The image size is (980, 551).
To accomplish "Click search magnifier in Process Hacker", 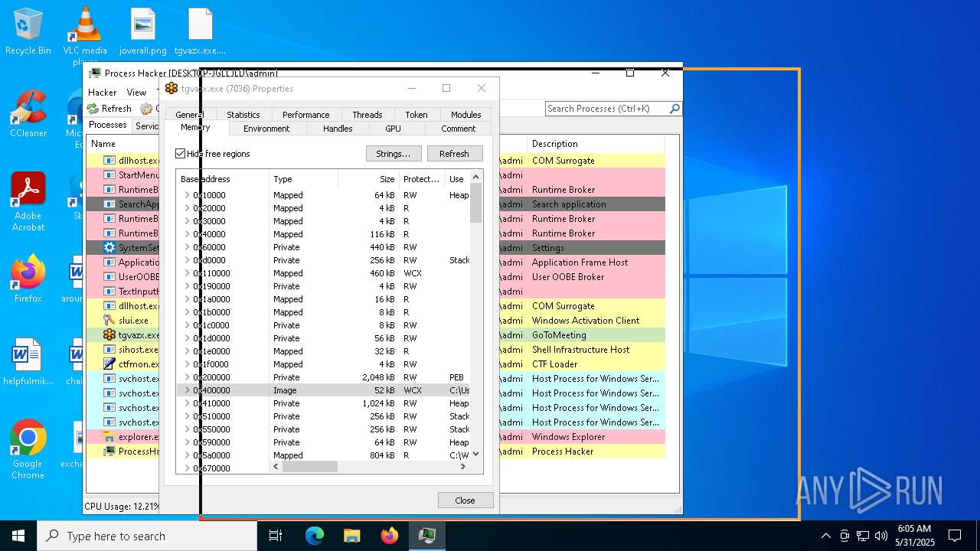I will [x=675, y=109].
